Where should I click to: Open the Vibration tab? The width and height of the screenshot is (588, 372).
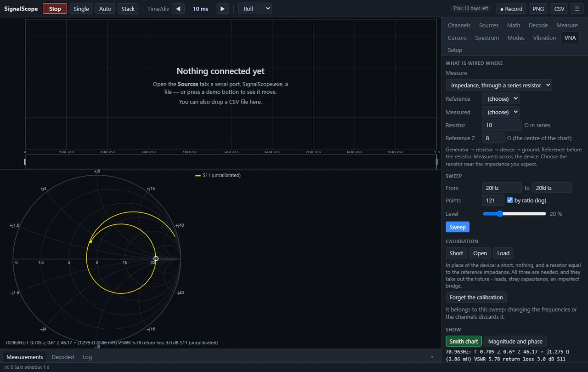544,38
